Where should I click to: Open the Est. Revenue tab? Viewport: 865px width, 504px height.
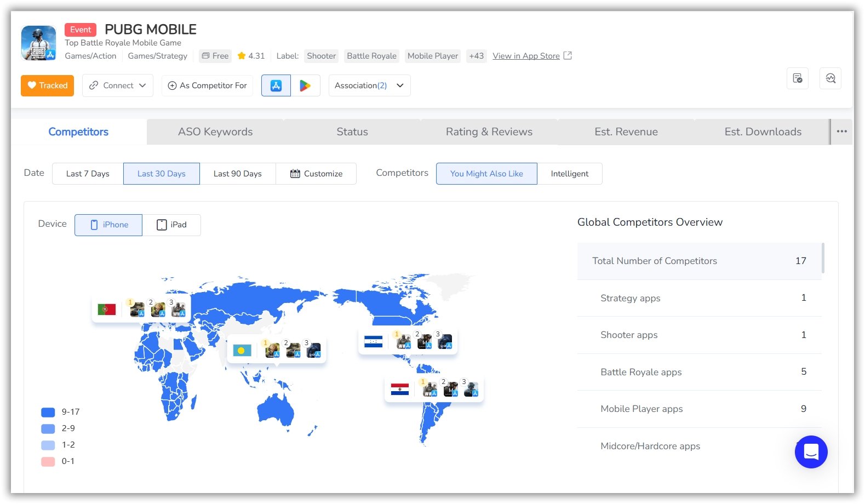click(x=626, y=132)
